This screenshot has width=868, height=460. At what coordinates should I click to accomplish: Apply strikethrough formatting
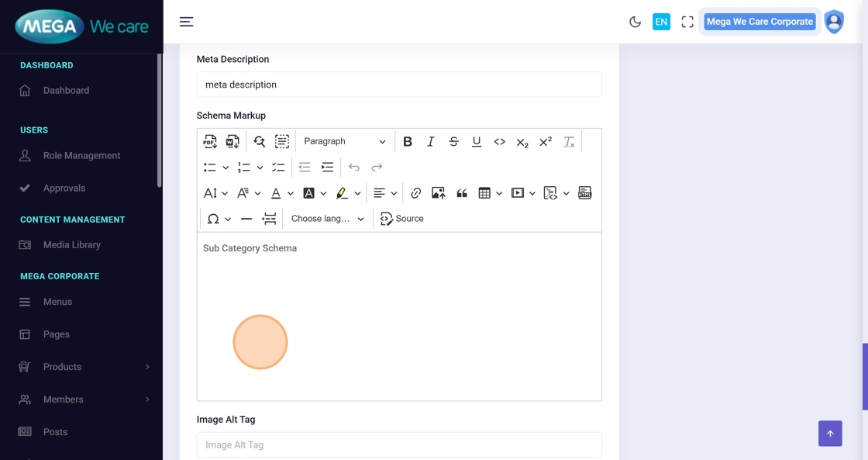[x=453, y=141]
